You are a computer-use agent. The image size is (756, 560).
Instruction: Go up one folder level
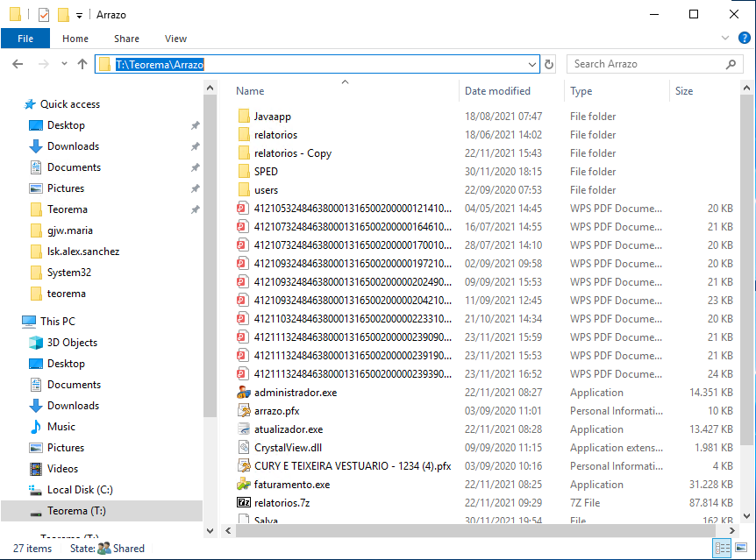pyautogui.click(x=82, y=64)
